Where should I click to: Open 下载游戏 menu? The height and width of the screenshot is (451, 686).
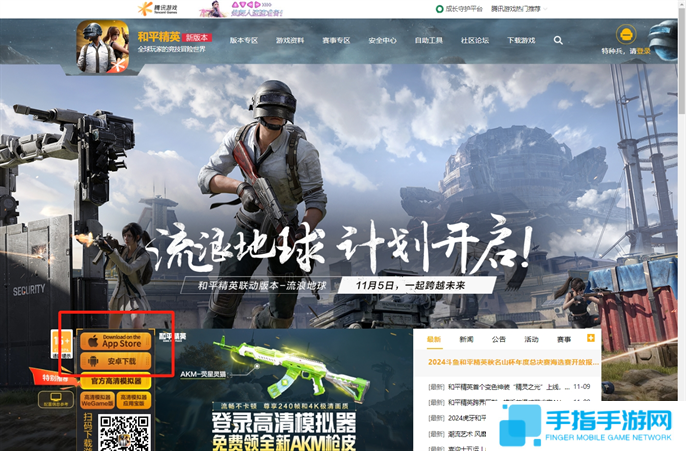pos(521,40)
